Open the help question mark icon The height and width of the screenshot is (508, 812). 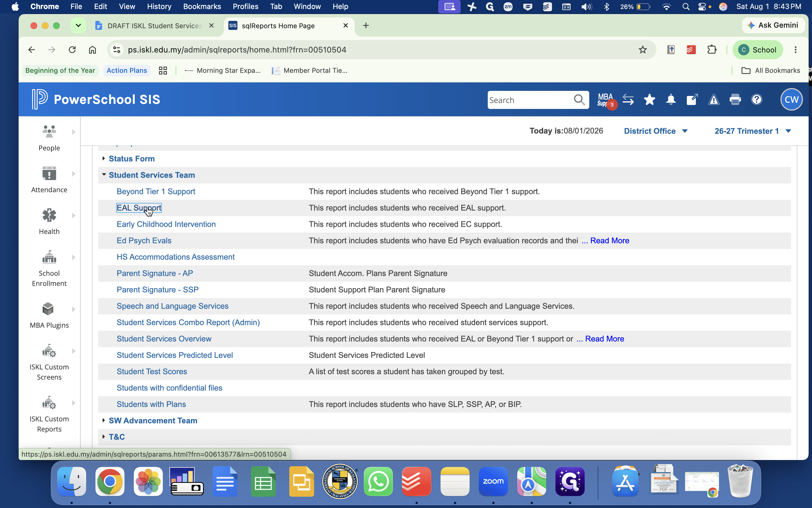coord(757,100)
